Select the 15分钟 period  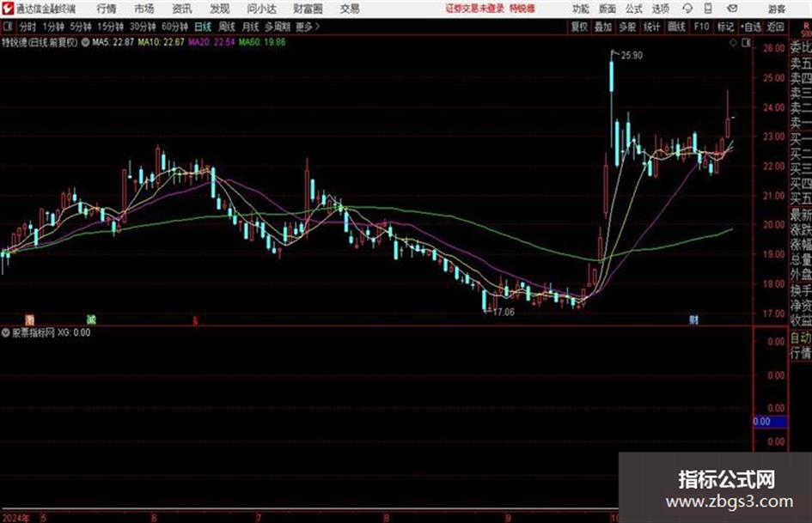tap(111, 27)
